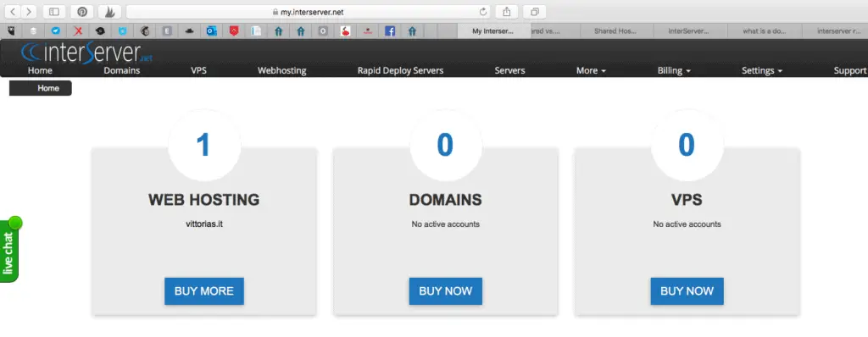Click the flame-shaped extension icon

click(x=109, y=12)
